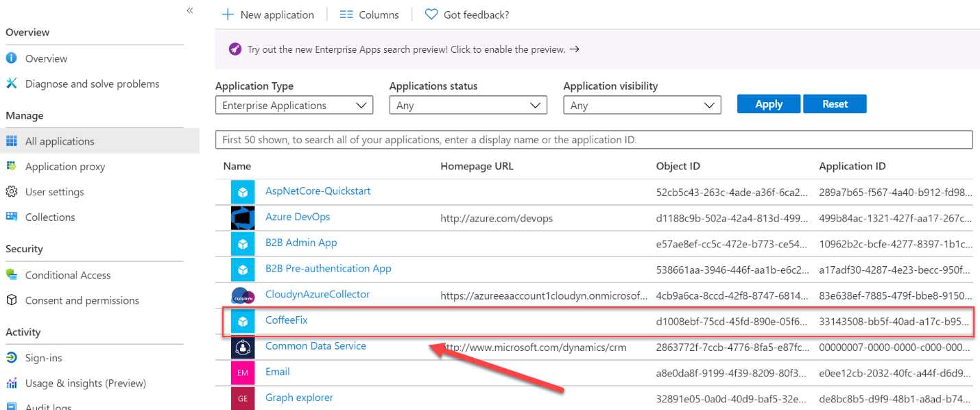Open the Applications status dropdown
The height and width of the screenshot is (410, 980).
pyautogui.click(x=468, y=105)
